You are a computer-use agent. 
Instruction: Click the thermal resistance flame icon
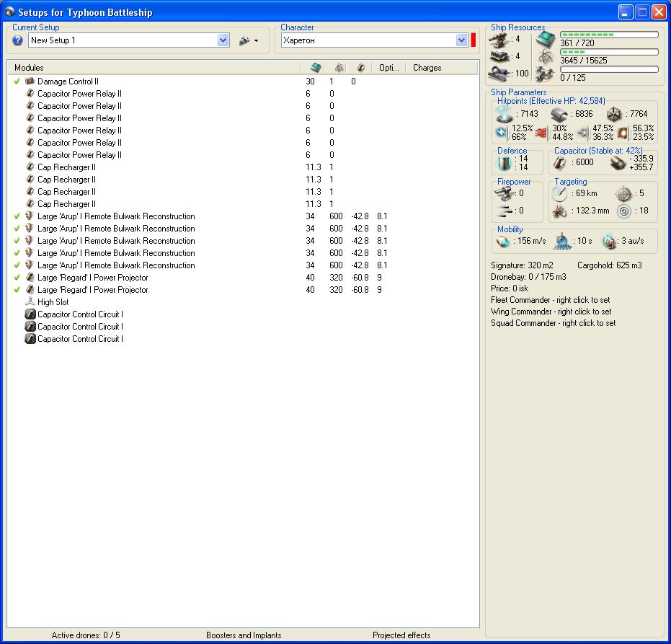tap(542, 133)
